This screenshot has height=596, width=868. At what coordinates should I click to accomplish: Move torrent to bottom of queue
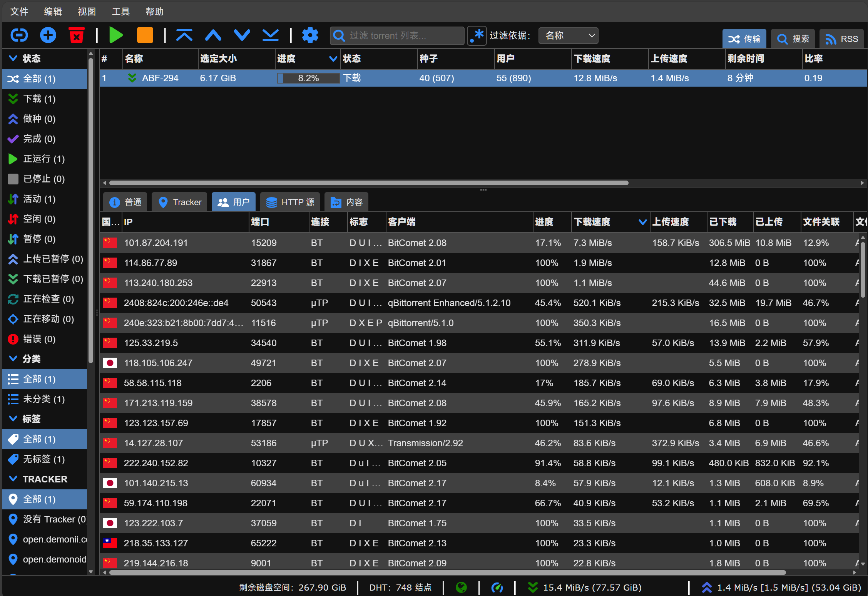(271, 35)
